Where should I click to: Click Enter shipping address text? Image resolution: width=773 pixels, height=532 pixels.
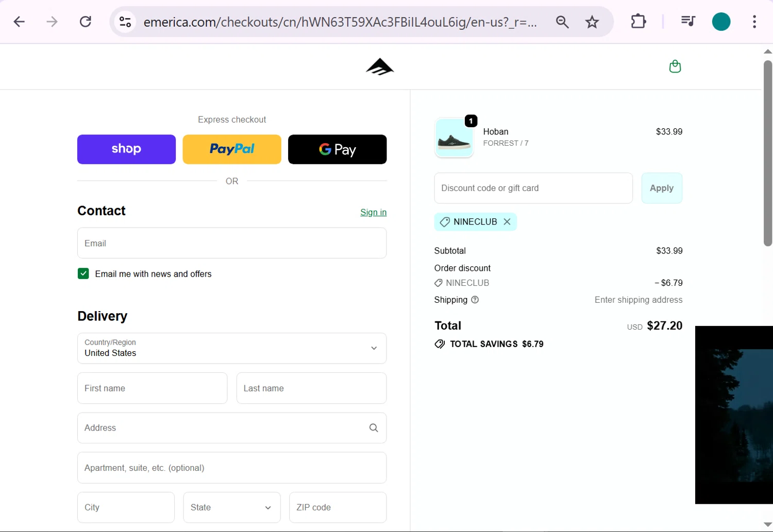click(638, 300)
